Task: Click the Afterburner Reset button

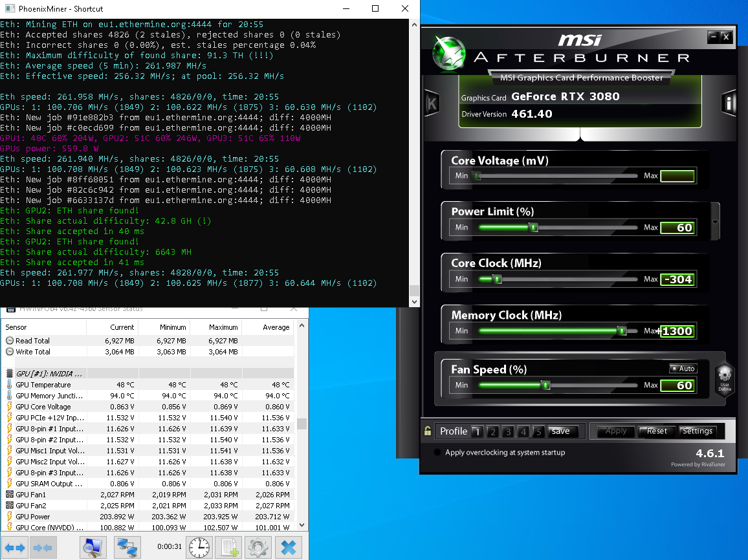Action: (656, 431)
